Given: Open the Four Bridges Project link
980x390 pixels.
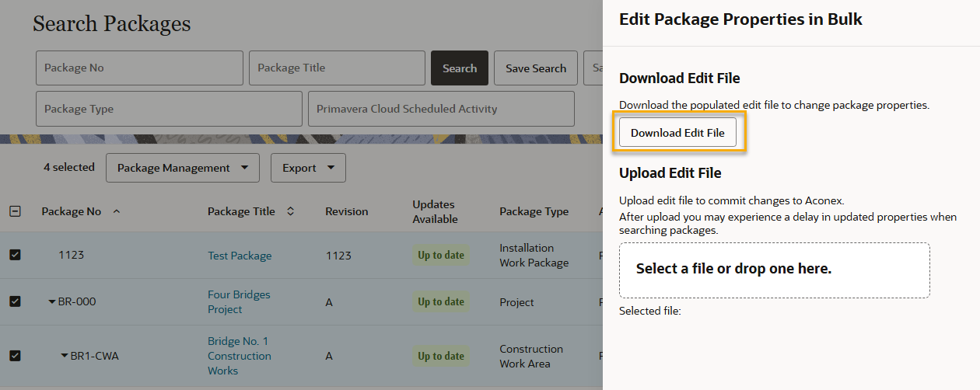Looking at the screenshot, I should 239,302.
